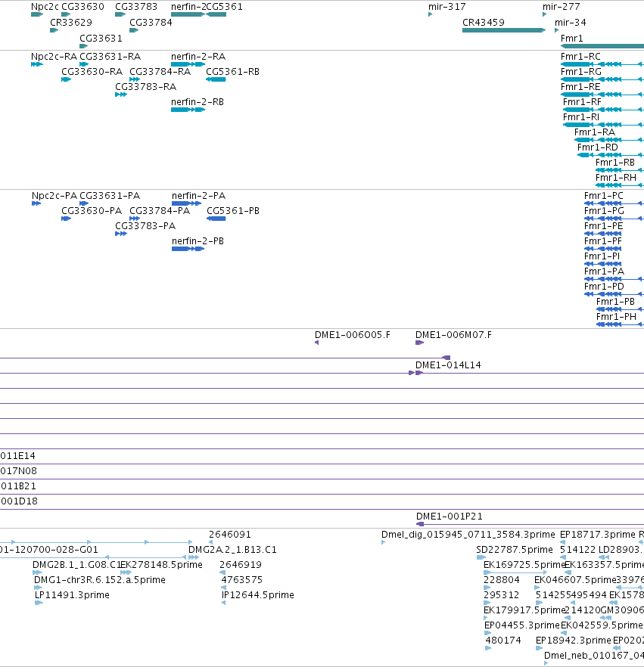Click the Fmr1-RG transcript label

(581, 71)
